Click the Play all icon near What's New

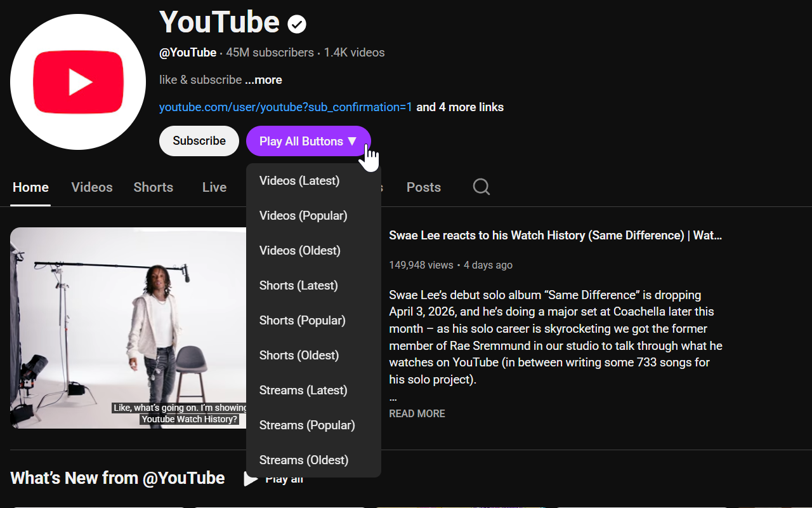pos(251,478)
